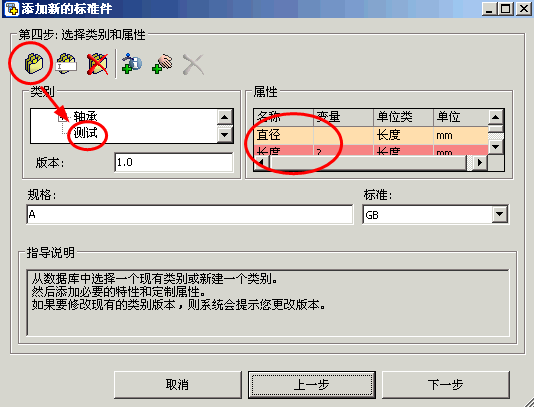Image resolution: width=534 pixels, height=407 pixels.
Task: Click the add property info icon
Action: [132, 64]
